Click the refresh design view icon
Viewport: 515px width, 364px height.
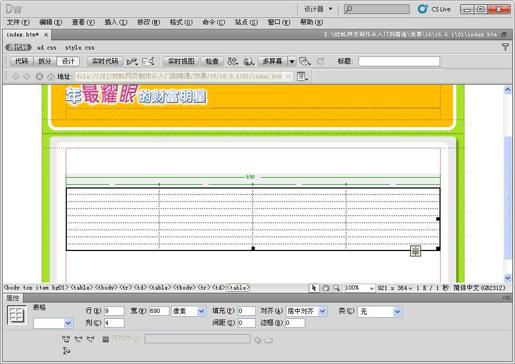click(320, 61)
